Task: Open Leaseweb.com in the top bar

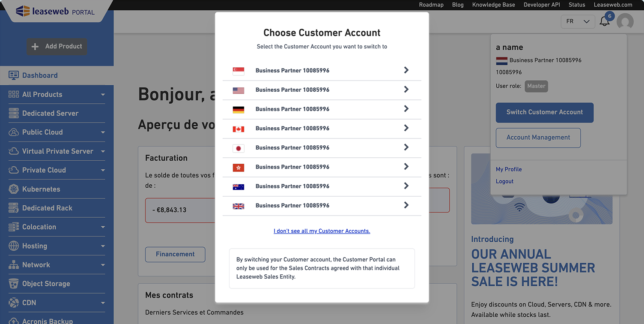Action: pos(613,5)
